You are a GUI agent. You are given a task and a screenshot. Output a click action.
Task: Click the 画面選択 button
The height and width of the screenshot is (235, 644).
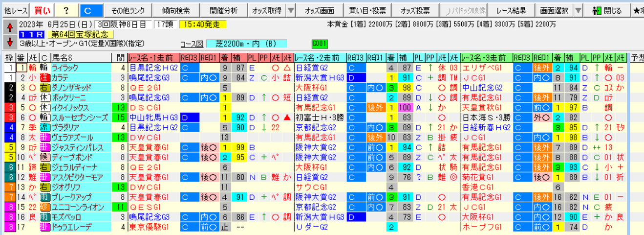point(555,10)
